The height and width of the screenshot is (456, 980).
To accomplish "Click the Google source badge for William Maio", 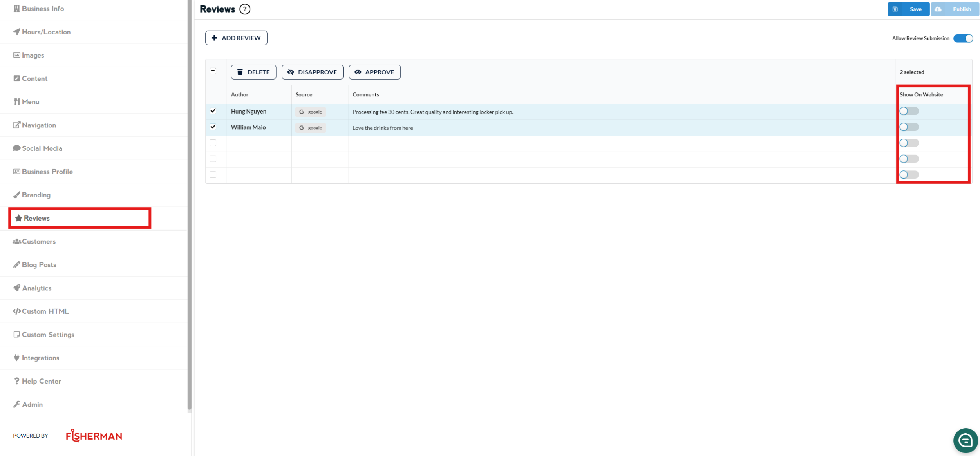I will pos(311,128).
